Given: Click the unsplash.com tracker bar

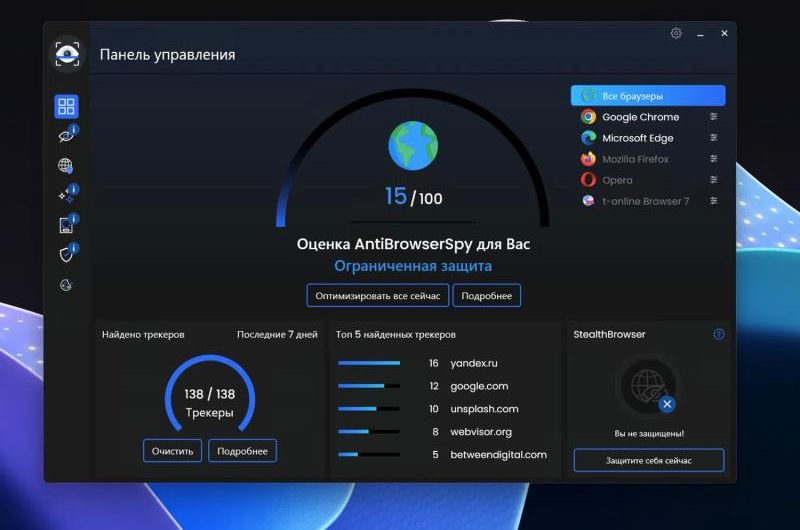Looking at the screenshot, I should 369,409.
